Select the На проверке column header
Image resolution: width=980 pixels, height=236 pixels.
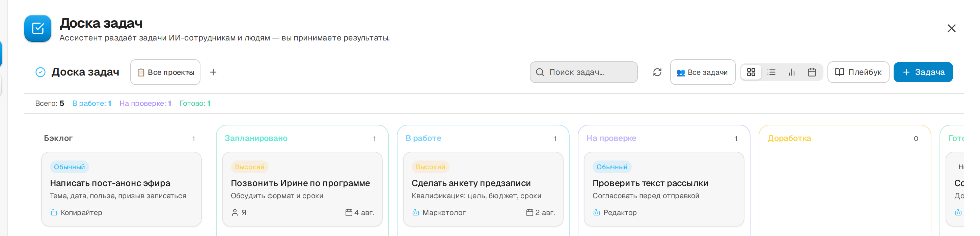click(x=611, y=138)
